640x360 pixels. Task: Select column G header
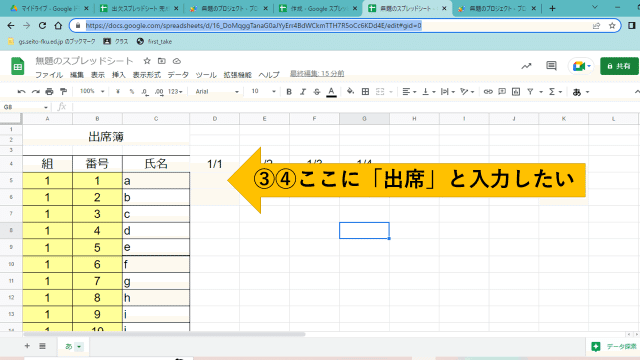coord(364,118)
